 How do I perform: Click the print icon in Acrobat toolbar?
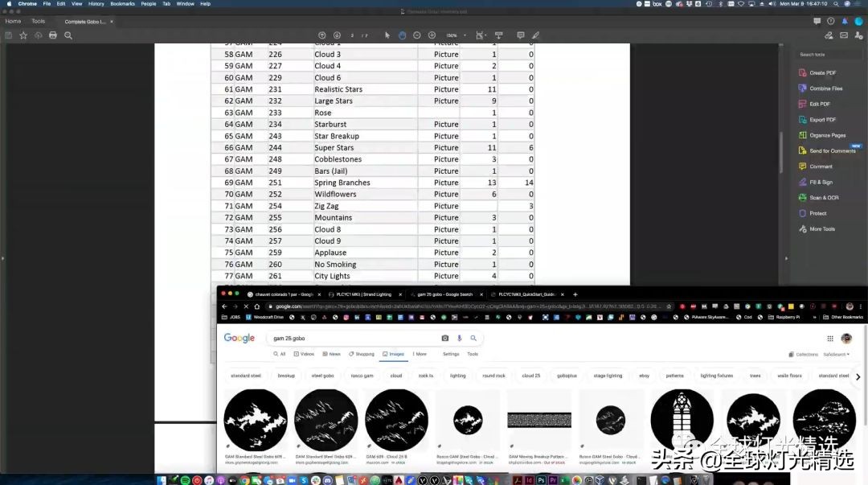[x=52, y=35]
